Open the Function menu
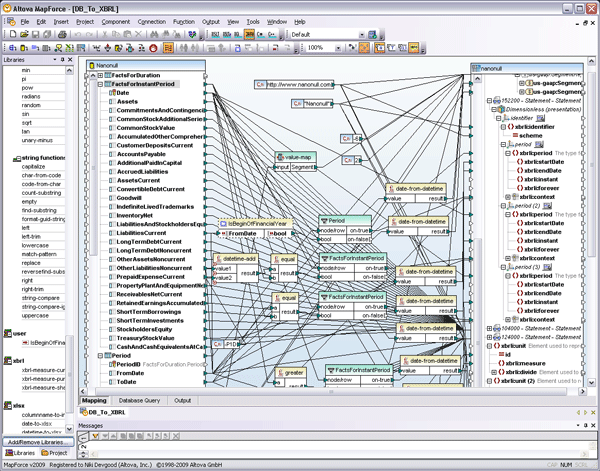 [x=184, y=22]
